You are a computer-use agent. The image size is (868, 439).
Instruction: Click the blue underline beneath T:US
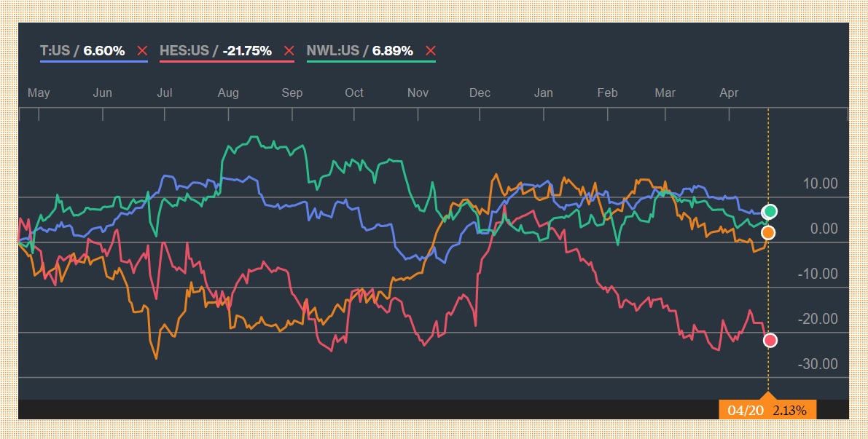point(93,61)
